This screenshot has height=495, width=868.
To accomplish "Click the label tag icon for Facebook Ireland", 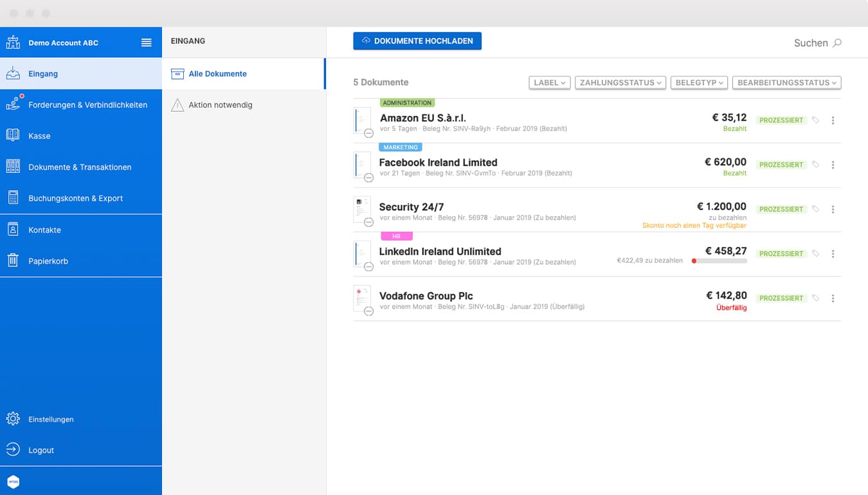I will point(815,165).
